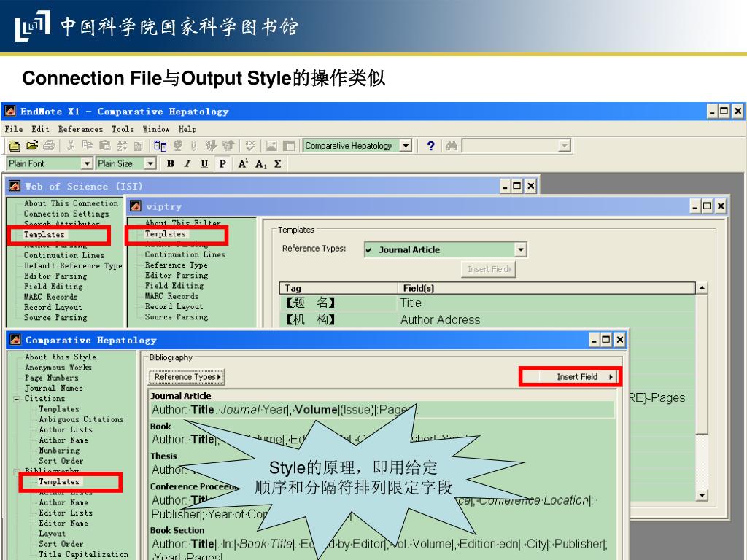747x560 pixels.
Task: Click the Help question mark icon
Action: coord(430,146)
